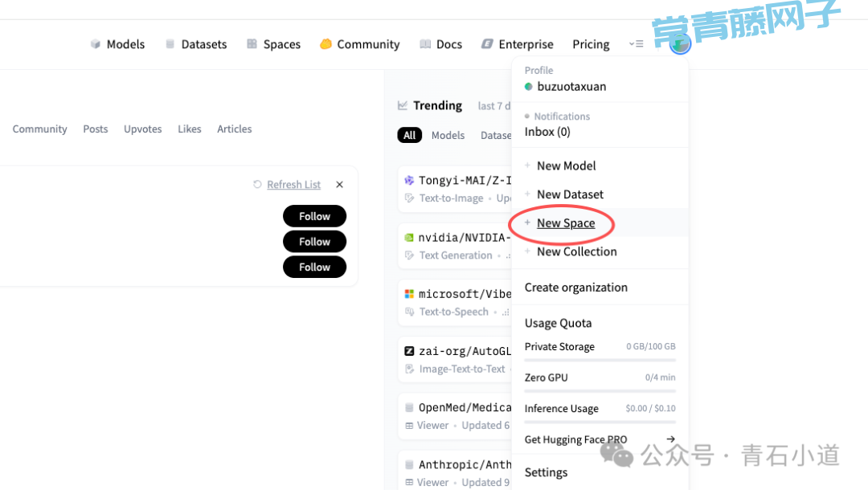
Task: Open Inbox (0) notifications
Action: [x=547, y=132]
